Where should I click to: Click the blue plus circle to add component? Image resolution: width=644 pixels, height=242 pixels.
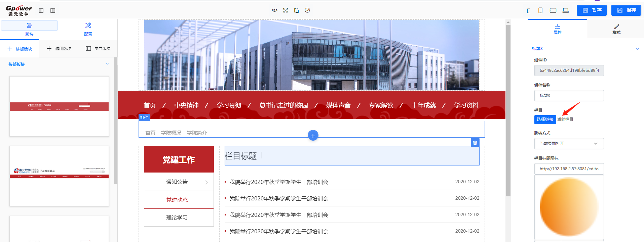tap(313, 136)
